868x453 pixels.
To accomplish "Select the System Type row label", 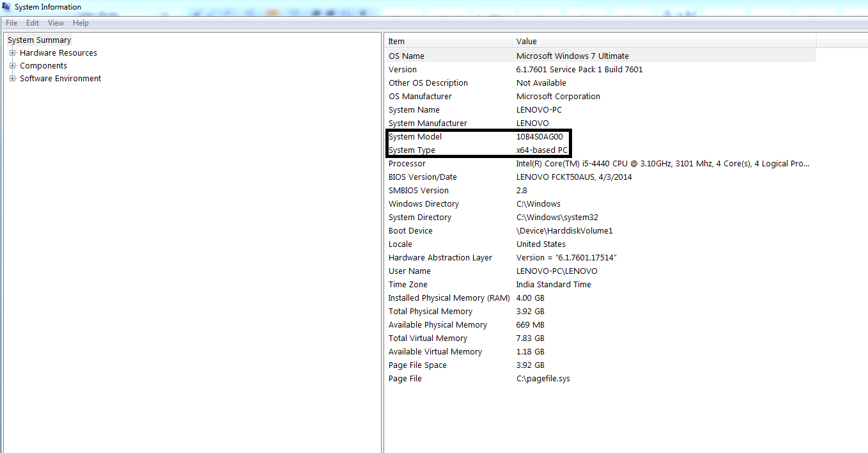I will [412, 150].
